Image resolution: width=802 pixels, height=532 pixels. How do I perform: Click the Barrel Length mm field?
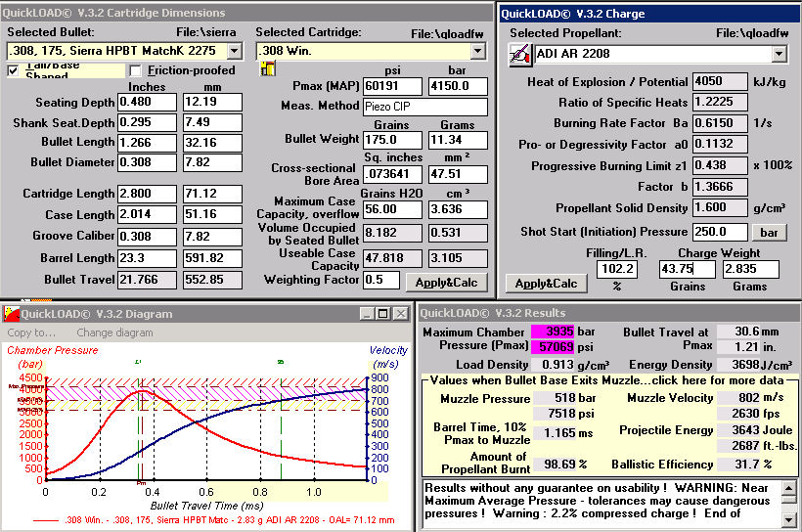tap(212, 258)
